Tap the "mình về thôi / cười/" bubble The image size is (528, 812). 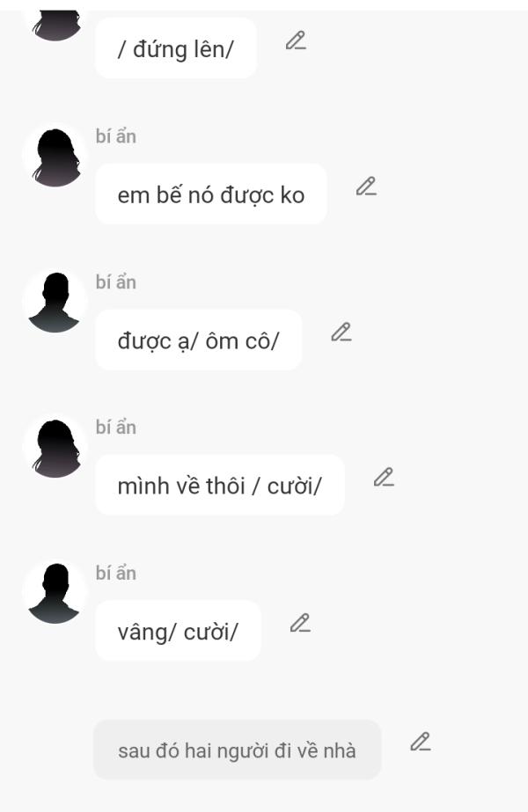220,486
